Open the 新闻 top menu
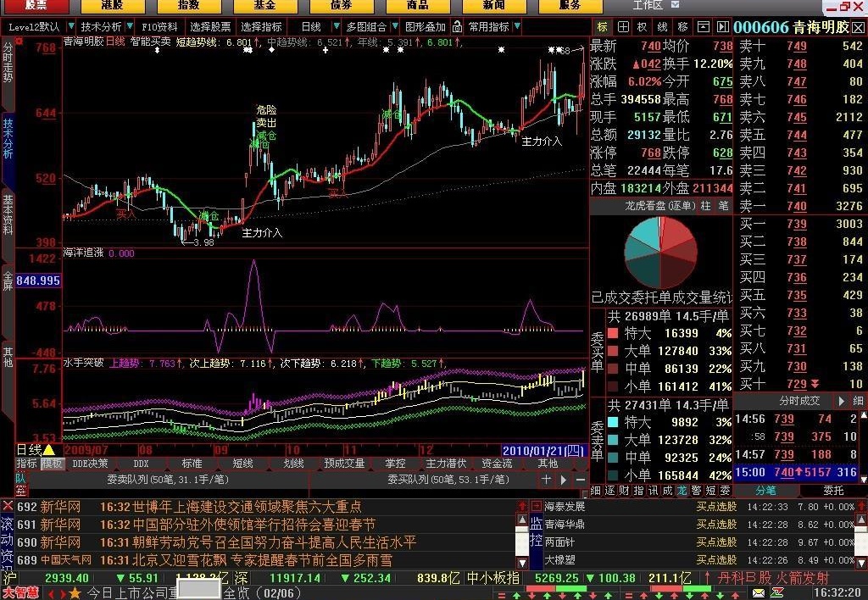The height and width of the screenshot is (600, 868). (494, 6)
